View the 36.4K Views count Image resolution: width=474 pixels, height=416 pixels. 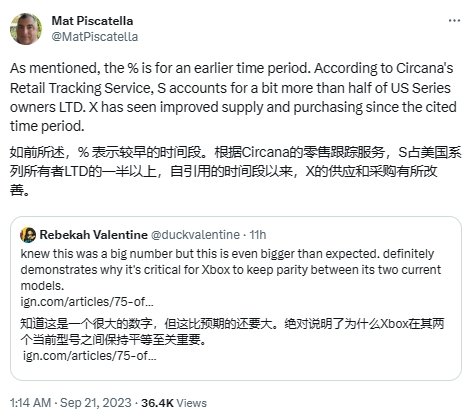pos(174,403)
